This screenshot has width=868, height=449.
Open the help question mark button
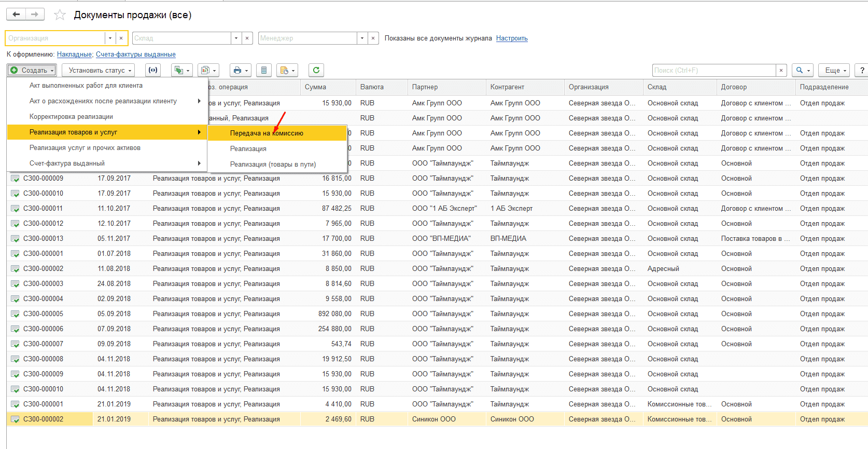(x=862, y=70)
